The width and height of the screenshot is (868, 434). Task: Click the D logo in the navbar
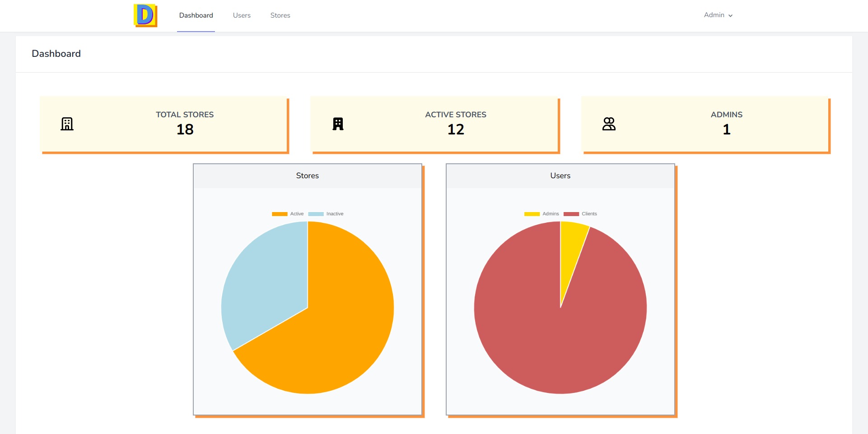click(145, 15)
